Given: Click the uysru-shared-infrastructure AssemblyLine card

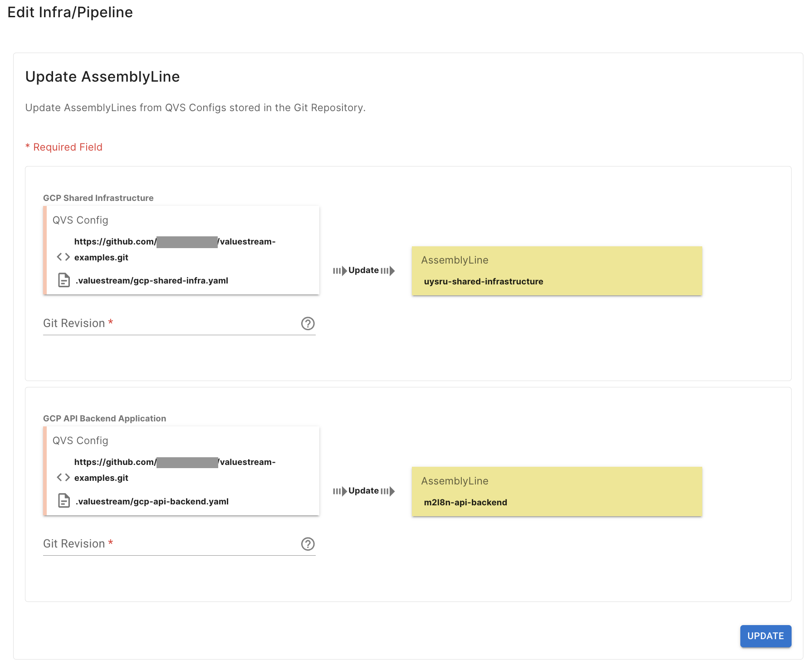Looking at the screenshot, I should pos(557,271).
